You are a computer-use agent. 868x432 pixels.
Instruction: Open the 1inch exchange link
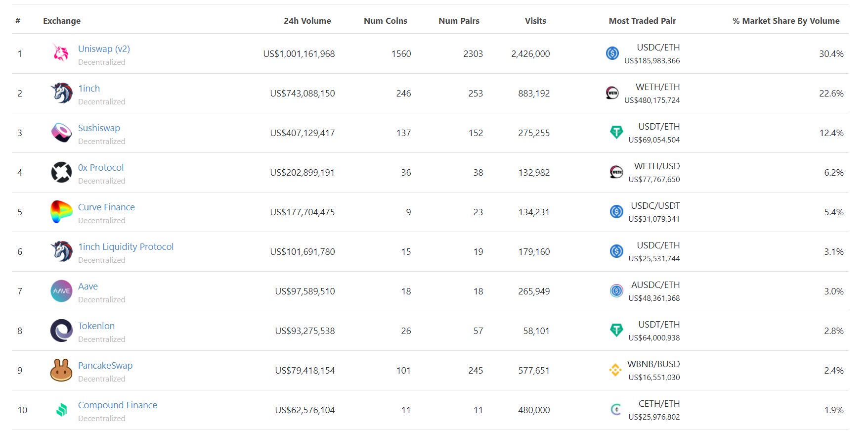point(89,88)
